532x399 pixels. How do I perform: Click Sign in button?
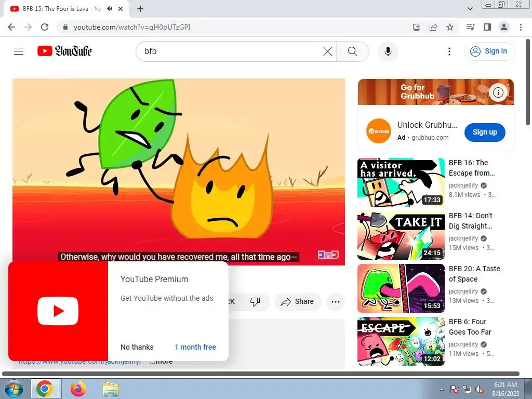pos(489,51)
